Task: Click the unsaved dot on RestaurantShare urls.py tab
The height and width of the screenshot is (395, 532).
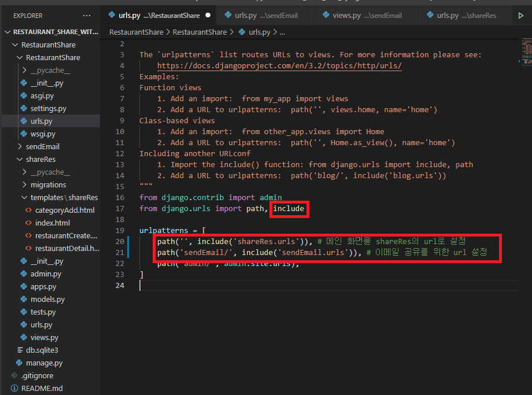Action: [208, 15]
